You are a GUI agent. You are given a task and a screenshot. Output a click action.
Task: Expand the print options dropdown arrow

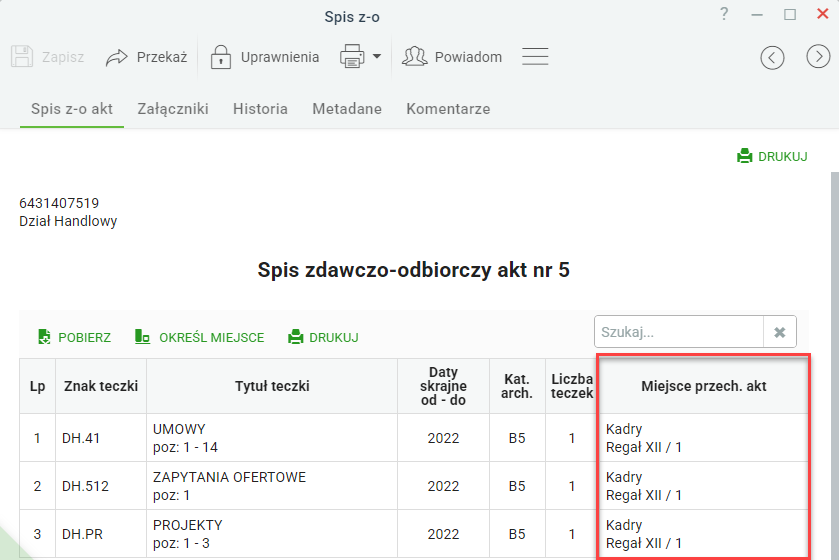pyautogui.click(x=377, y=56)
